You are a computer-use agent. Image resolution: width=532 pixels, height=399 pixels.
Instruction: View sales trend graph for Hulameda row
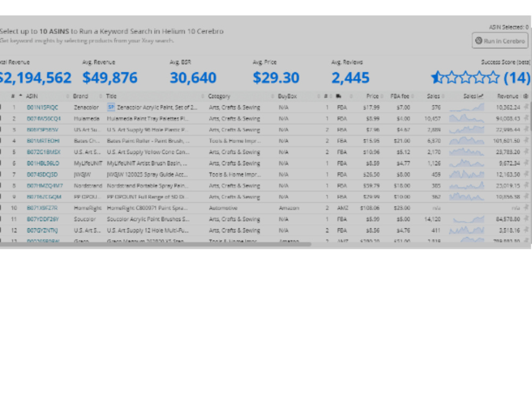467,119
